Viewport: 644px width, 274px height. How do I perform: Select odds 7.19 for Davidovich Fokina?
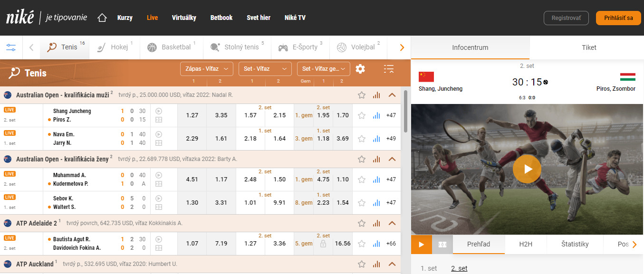[221, 244]
